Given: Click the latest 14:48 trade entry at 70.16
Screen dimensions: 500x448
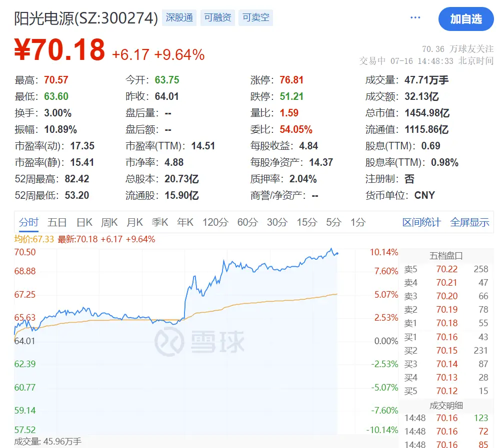Looking at the screenshot, I should tap(446, 418).
